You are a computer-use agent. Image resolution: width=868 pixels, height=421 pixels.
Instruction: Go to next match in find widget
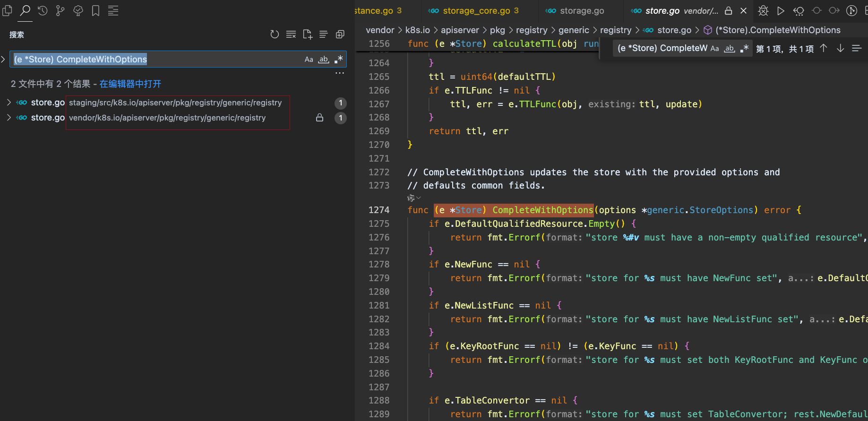point(840,48)
